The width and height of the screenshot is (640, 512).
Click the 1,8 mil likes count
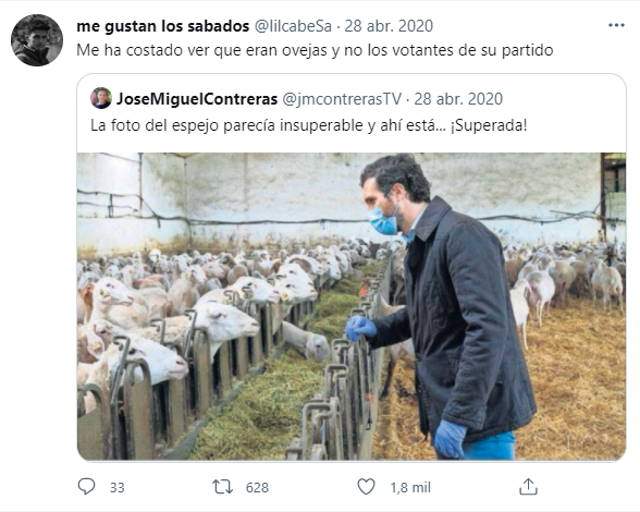[410, 488]
